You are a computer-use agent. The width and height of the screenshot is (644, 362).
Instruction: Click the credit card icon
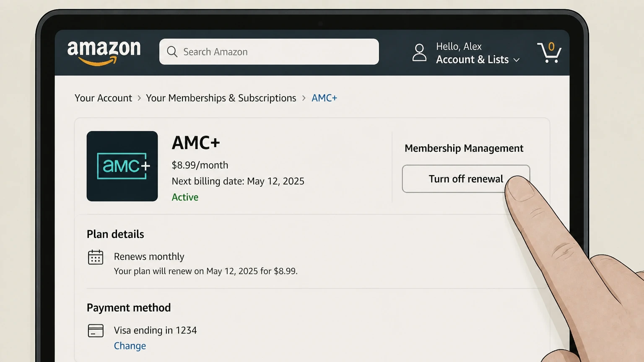pos(96,331)
